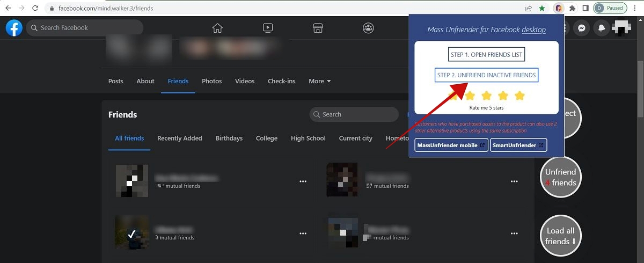Open the Extensions puzzle piece icon
This screenshot has height=263, width=644.
click(x=572, y=9)
